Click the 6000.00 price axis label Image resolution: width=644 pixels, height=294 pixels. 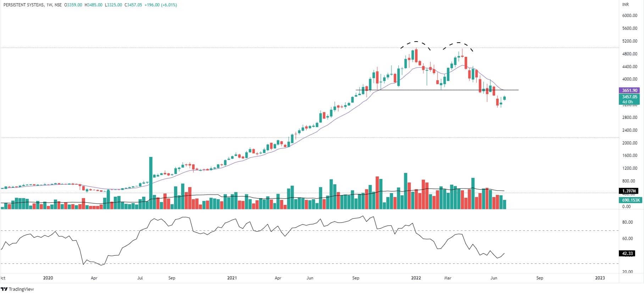click(x=629, y=16)
